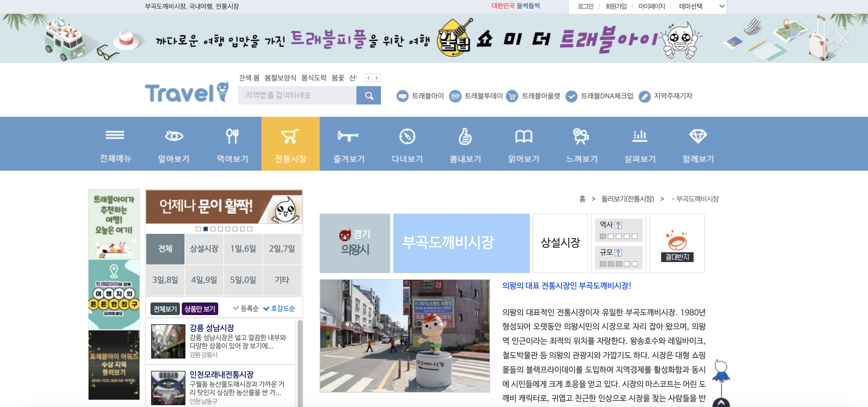Toggle the 상품만 보기 filter
Viewport: 868px width, 407px height.
200,308
